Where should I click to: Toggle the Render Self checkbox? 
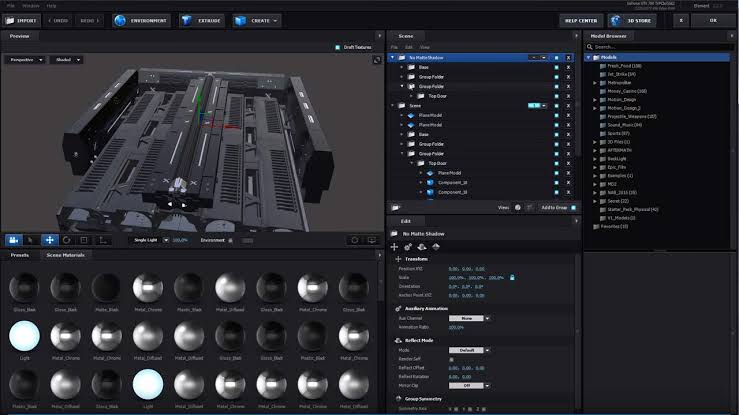coord(452,359)
